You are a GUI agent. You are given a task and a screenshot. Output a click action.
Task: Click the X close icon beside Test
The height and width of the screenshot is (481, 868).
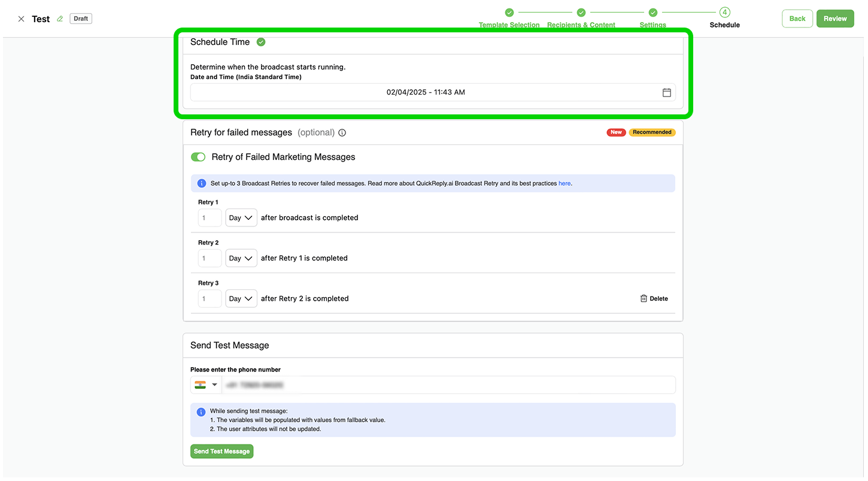point(22,19)
